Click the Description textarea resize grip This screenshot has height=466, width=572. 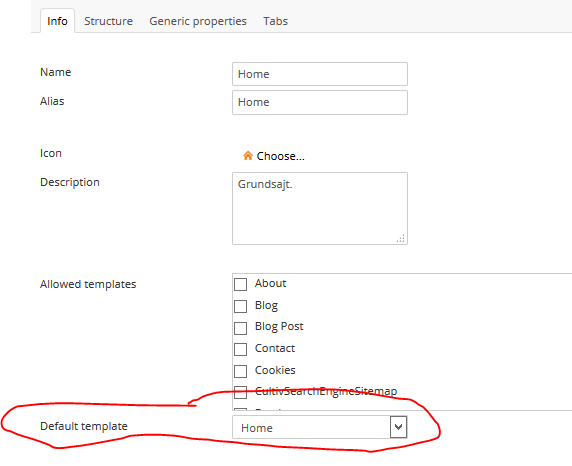[401, 238]
